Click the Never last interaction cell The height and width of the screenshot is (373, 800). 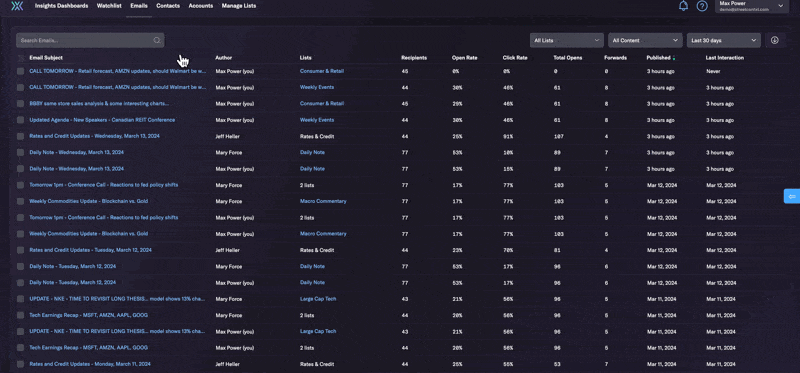pos(713,71)
